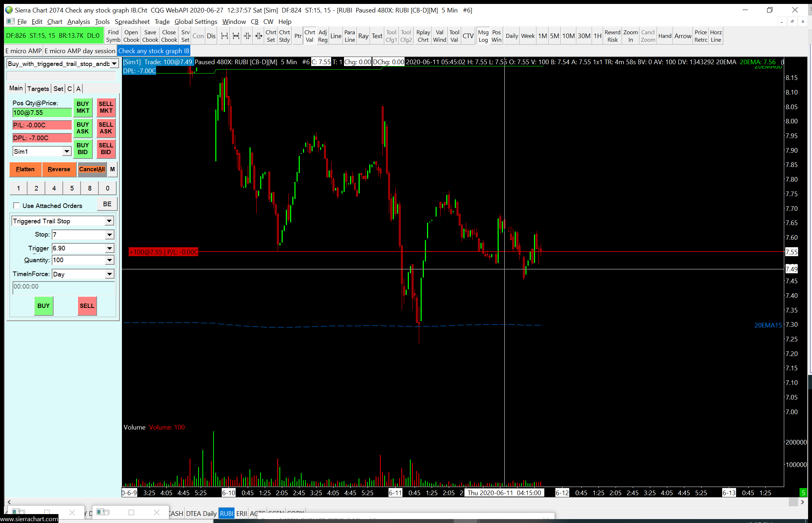The height and width of the screenshot is (523, 812).
Task: Click the BUY MKT button
Action: point(83,107)
